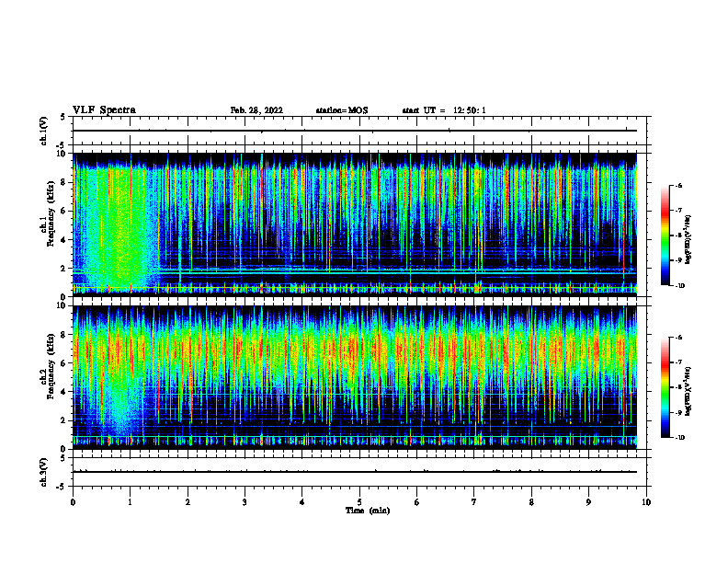This screenshot has height=563, width=728.
Task: Click time axis tick label "6"
Action: [x=417, y=502]
